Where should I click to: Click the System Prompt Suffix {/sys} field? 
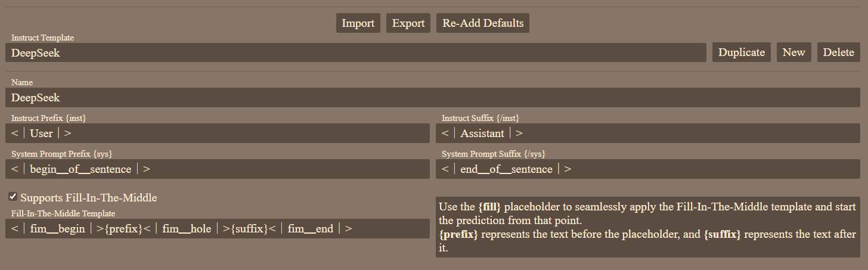(x=648, y=169)
